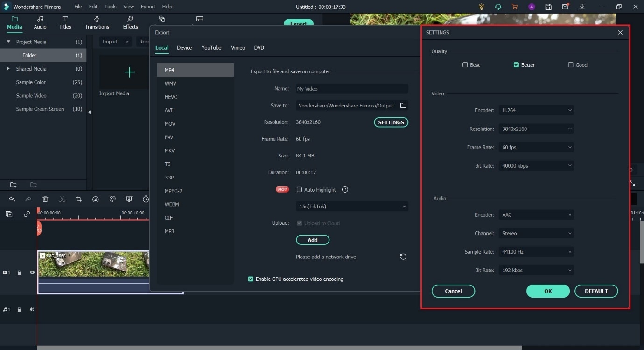Enable the Auto Highlight checkbox
644x350 pixels.
300,190
